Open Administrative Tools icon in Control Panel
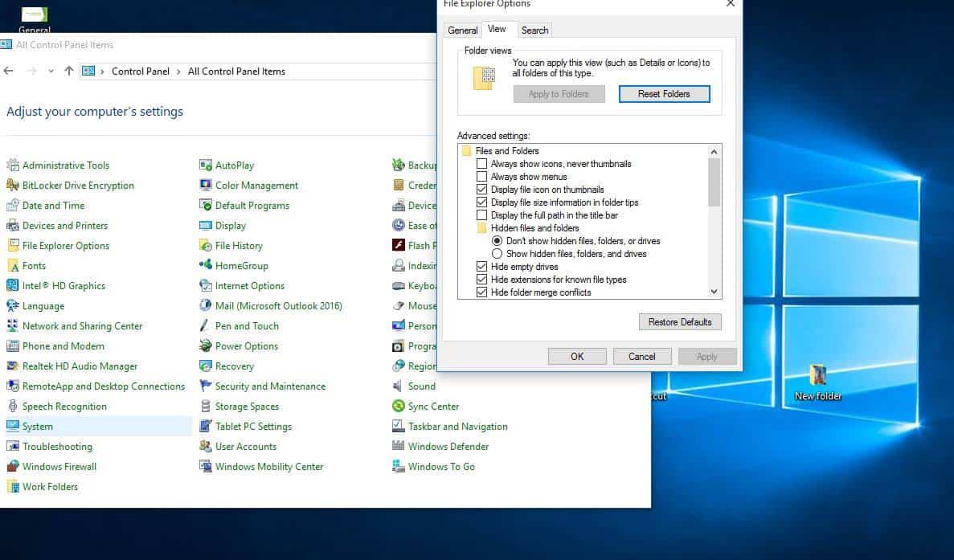The image size is (954, 560). (x=13, y=165)
